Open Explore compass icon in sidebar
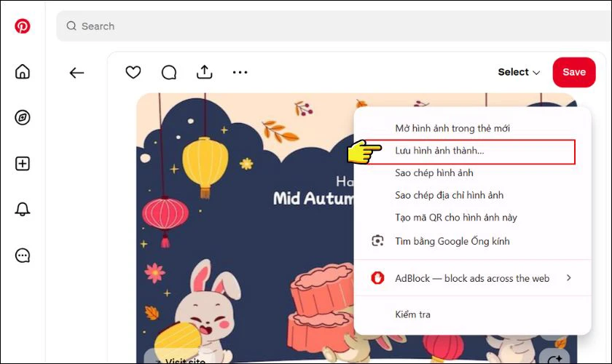Viewport: 612px width, 364px height. 23,117
